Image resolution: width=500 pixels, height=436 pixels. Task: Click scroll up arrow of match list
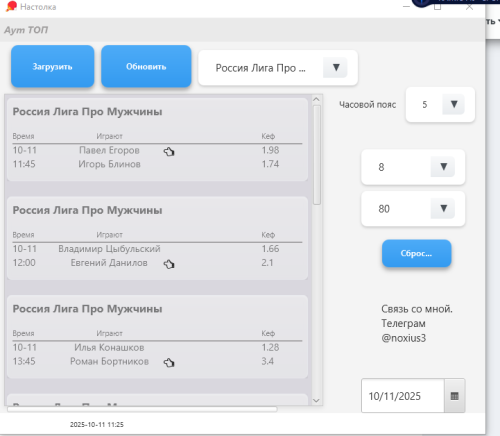click(316, 99)
